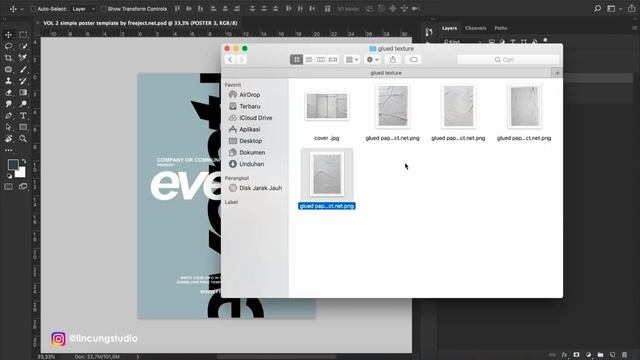The image size is (640, 360).
Task: Add a new Finder tab plus button
Action: (x=557, y=73)
